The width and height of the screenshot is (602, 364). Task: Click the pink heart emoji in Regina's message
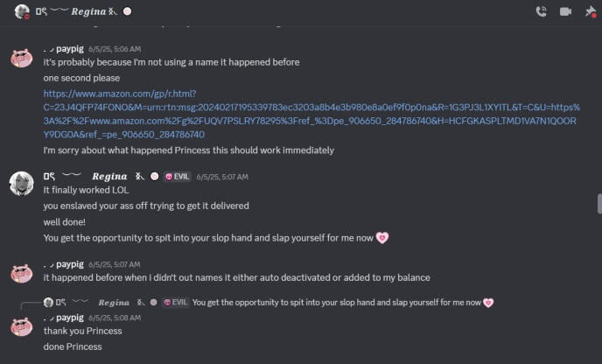[381, 237]
